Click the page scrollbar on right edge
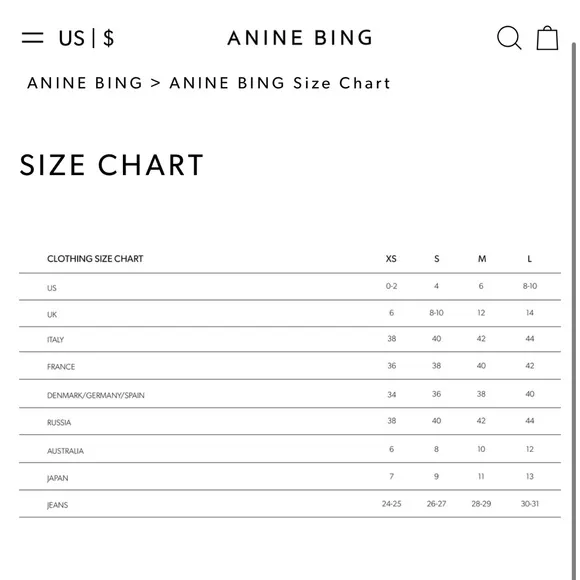Screen dimensions: 580x580 point(574,311)
